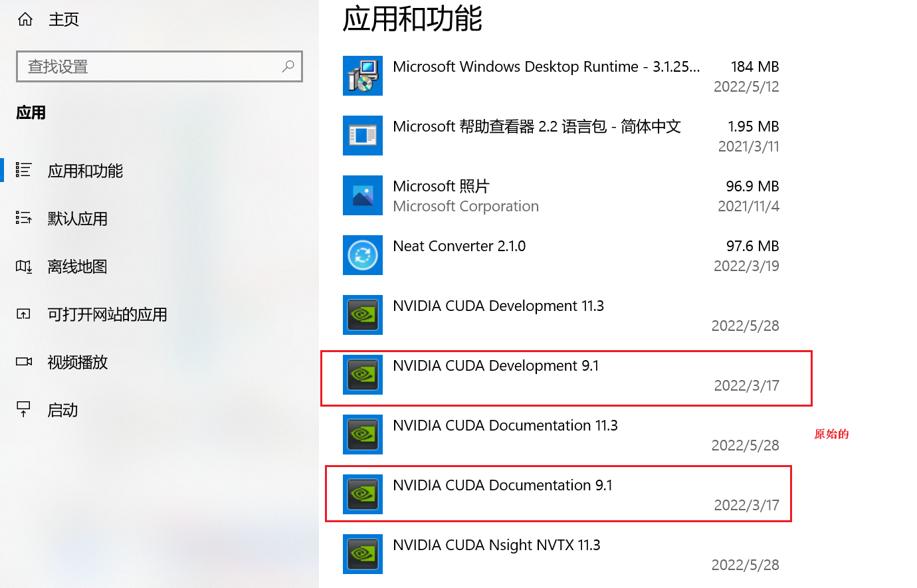Click the Microsoft Corporation publisher text
The width and height of the screenshot is (917, 588).
(x=466, y=206)
